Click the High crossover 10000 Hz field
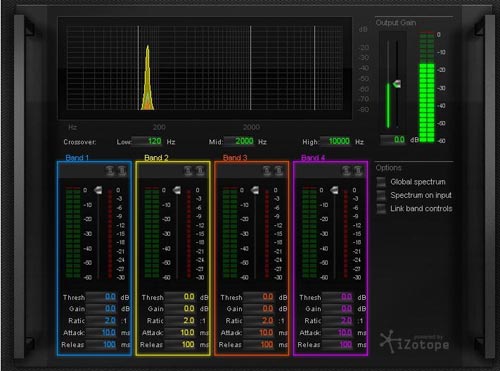The width and height of the screenshot is (500, 371). click(x=335, y=141)
